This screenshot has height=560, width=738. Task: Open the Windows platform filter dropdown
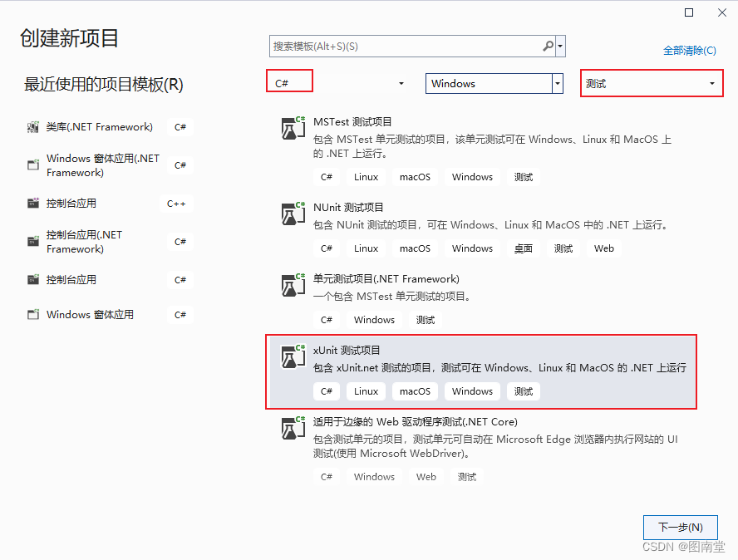(556, 83)
